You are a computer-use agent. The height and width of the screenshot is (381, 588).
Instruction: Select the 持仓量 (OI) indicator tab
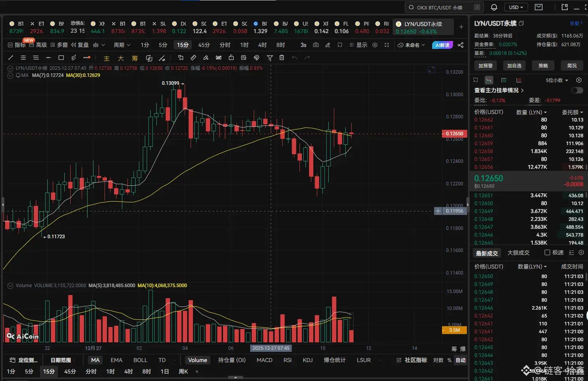(x=232, y=360)
